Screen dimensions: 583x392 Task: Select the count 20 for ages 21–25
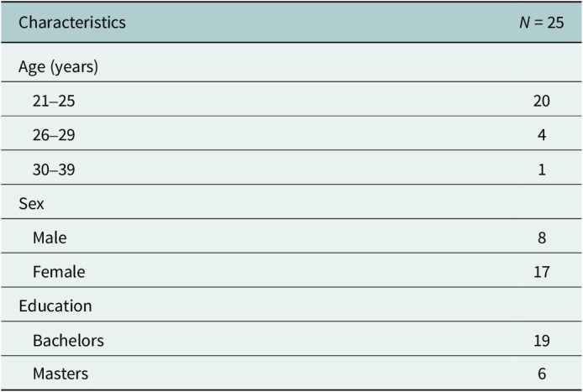tap(541, 101)
